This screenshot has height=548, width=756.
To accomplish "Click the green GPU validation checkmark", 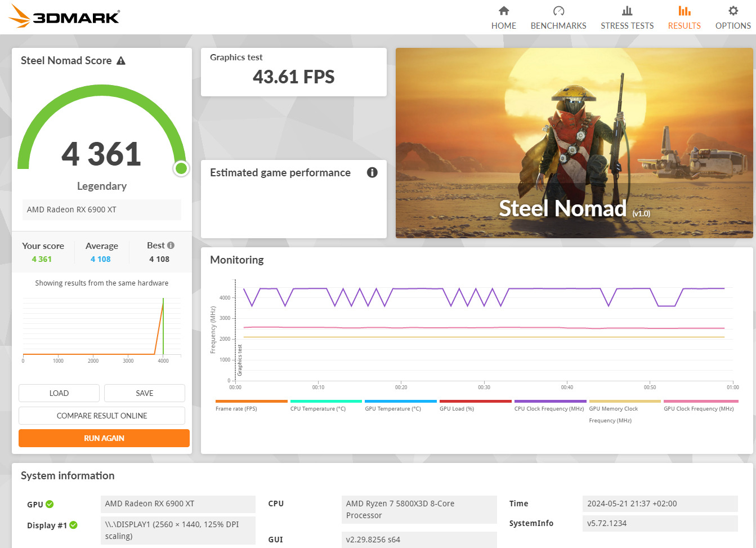I will pos(50,504).
